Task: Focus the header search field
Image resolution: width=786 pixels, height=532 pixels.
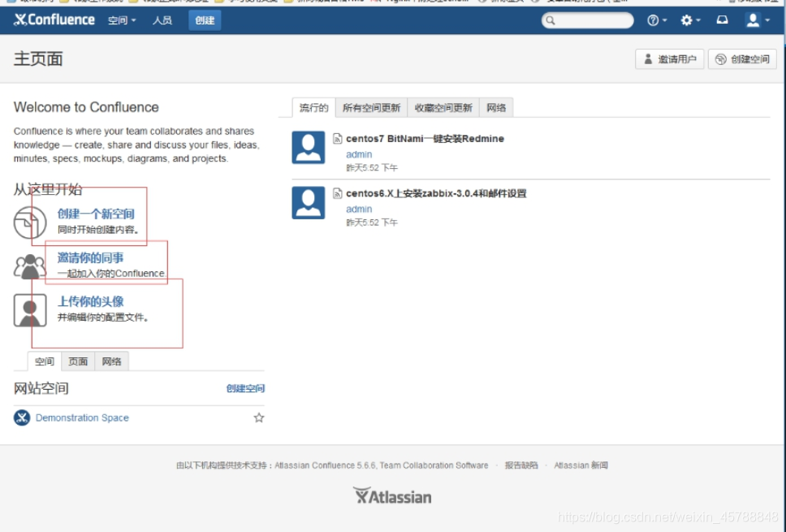Action: 587,20
